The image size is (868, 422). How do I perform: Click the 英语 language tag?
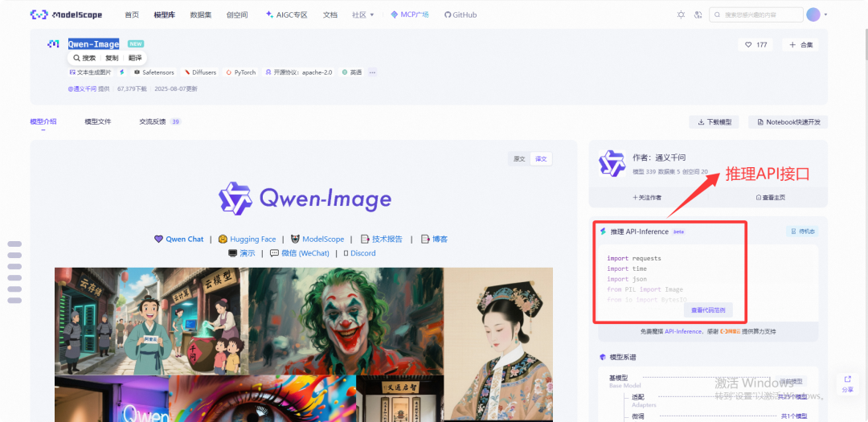coord(352,72)
